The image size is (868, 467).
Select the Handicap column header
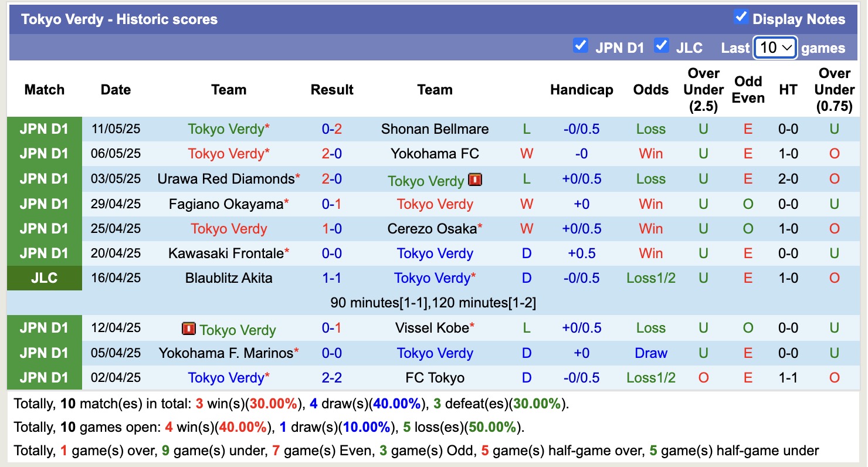pos(581,90)
